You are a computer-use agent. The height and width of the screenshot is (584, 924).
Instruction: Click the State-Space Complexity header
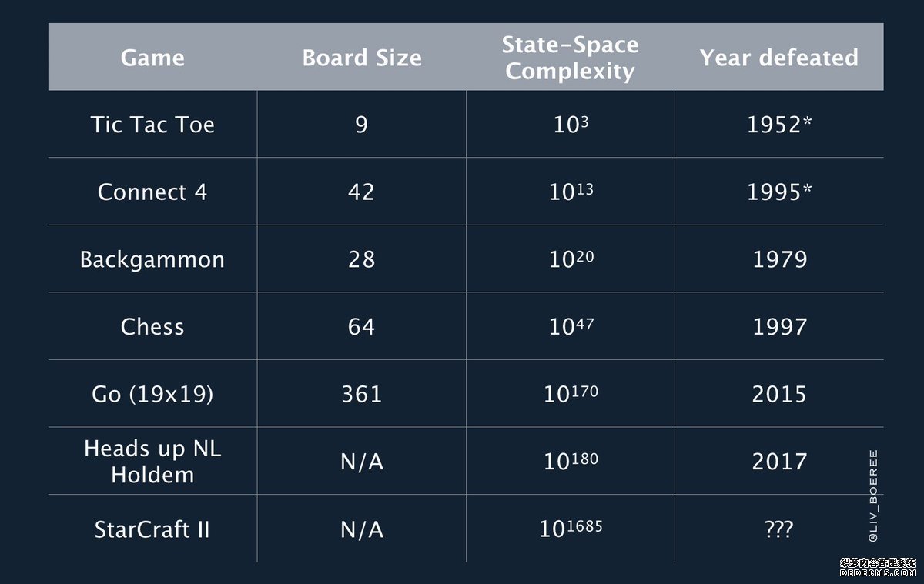[570, 58]
